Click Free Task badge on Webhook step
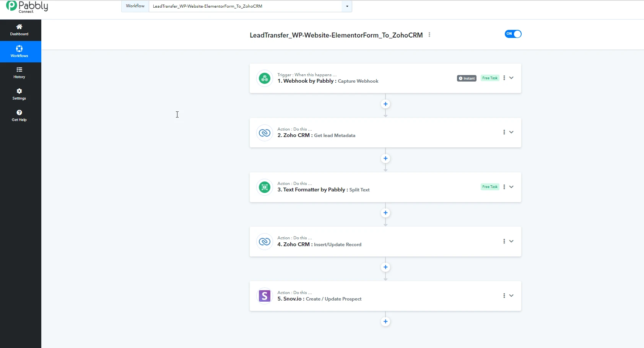This screenshot has width=644, height=348. click(x=490, y=78)
